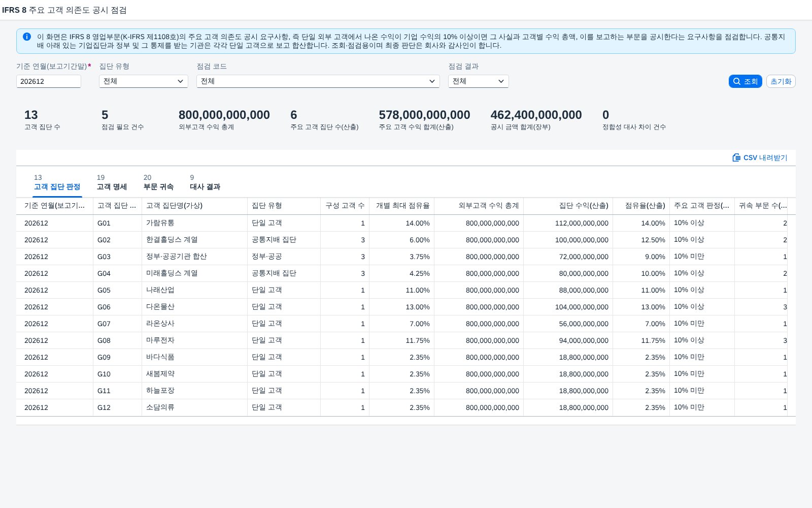Image resolution: width=812 pixels, height=508 pixels.
Task: Click the 집단 유형 column header
Action: (x=284, y=206)
